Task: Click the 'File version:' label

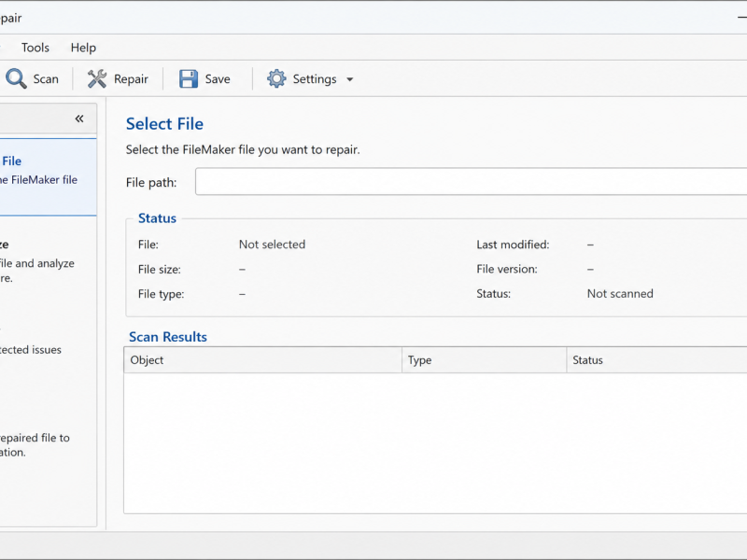Action: tap(507, 269)
